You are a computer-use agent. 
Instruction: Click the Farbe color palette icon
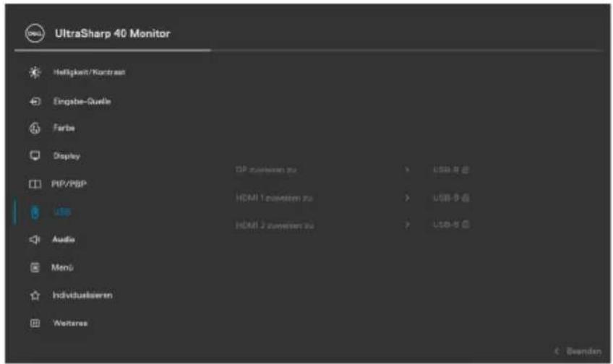click(x=35, y=128)
